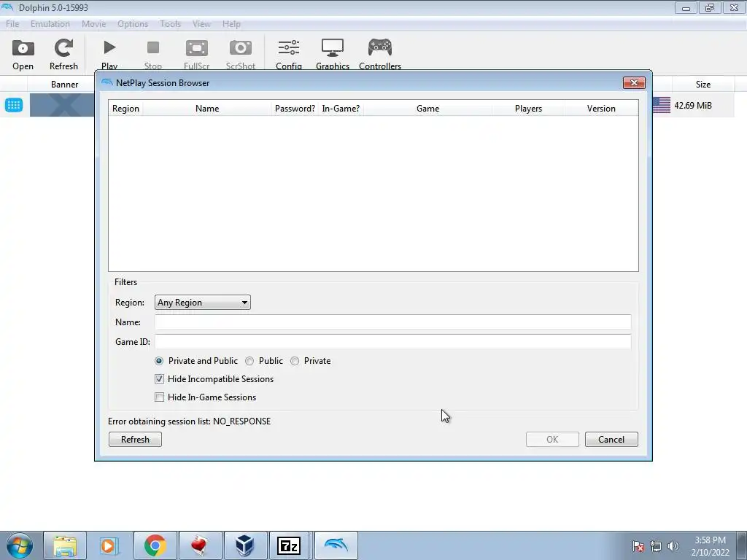Screen dimensions: 747x560
Task: Click the US flag region icon
Action: tap(661, 105)
